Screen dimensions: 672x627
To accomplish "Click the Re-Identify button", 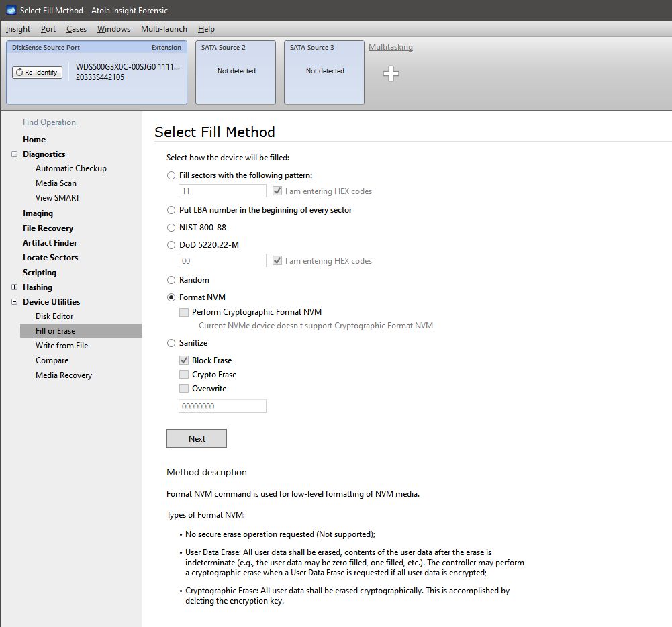I will (38, 72).
